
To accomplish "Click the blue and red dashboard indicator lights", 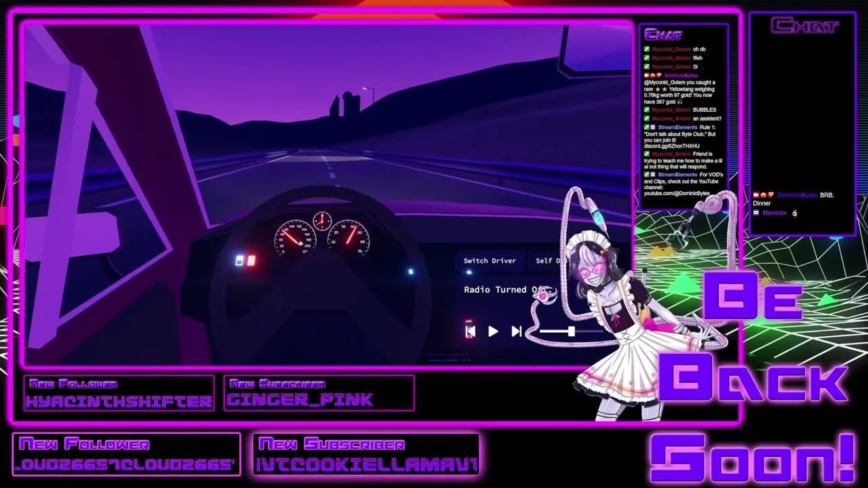I will pos(245,261).
